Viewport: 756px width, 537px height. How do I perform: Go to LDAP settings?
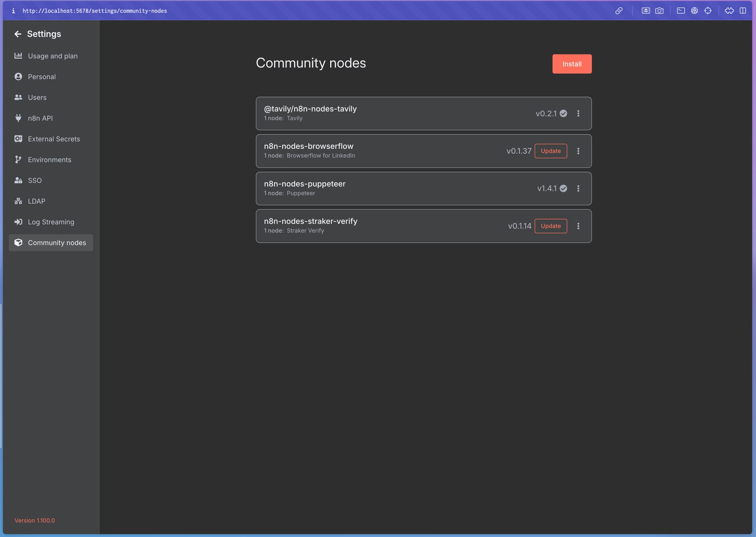click(51, 201)
